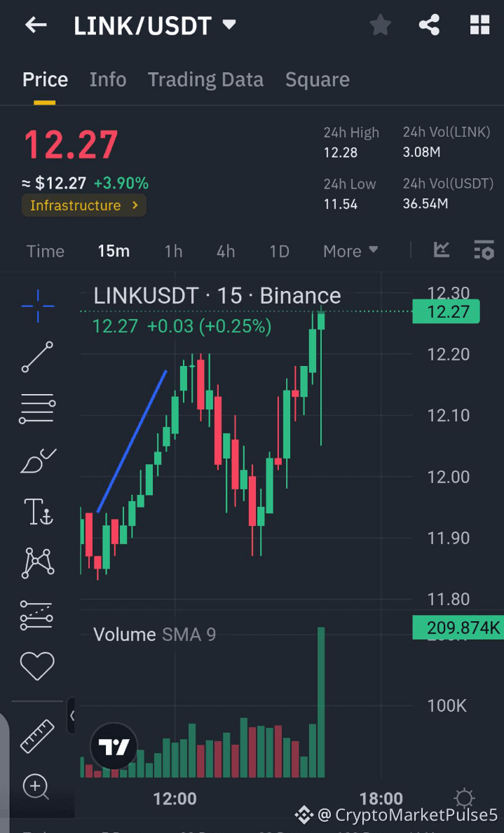The width and height of the screenshot is (504, 833).
Task: Select the horizontal lines Fibonacci tool
Action: click(x=37, y=408)
